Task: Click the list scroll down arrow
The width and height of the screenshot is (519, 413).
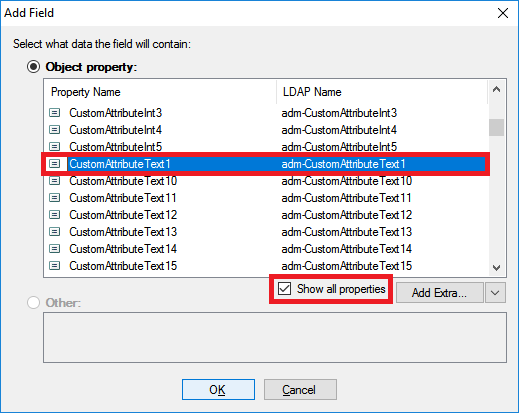Action: pyautogui.click(x=496, y=267)
